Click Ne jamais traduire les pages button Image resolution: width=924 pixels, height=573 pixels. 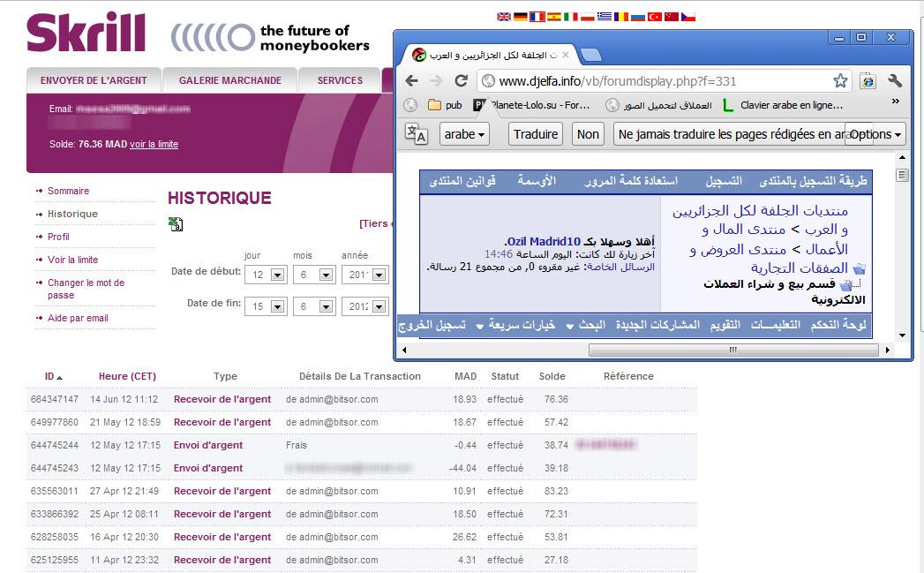pyautogui.click(x=730, y=134)
